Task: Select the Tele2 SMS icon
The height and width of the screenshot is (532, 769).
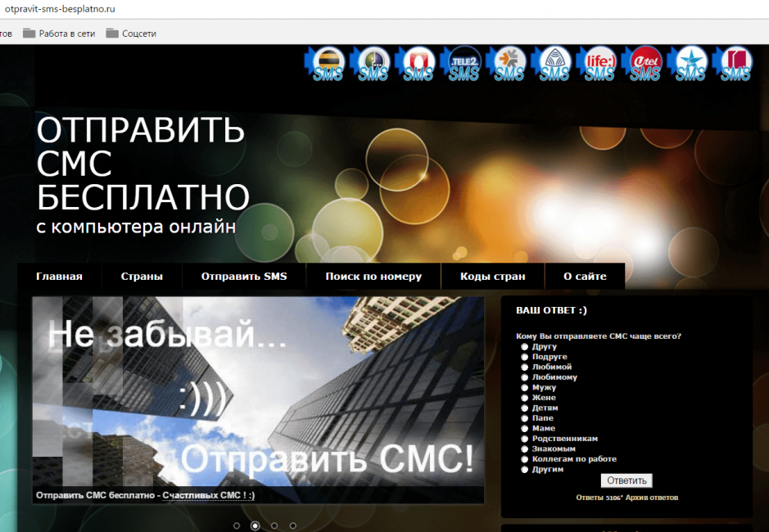Action: 464,64
